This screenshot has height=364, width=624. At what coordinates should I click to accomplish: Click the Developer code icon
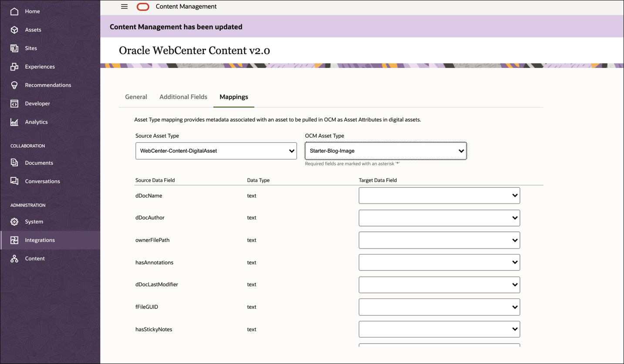point(14,104)
